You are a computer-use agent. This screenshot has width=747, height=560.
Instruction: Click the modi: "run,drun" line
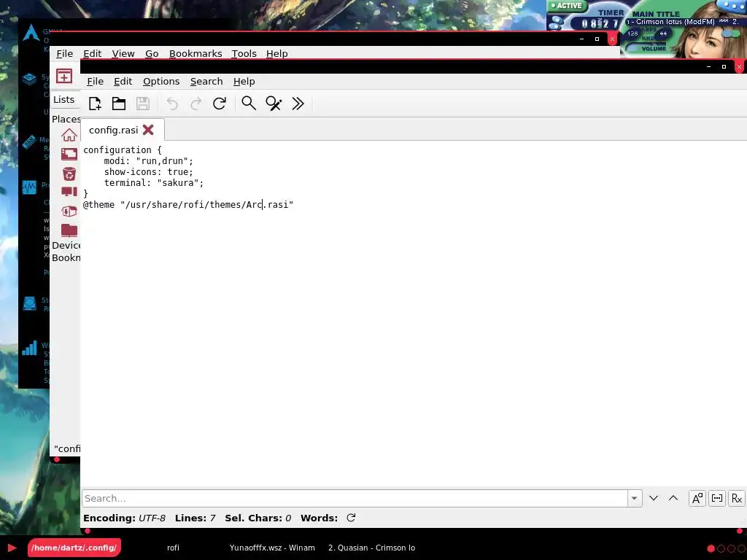149,161
